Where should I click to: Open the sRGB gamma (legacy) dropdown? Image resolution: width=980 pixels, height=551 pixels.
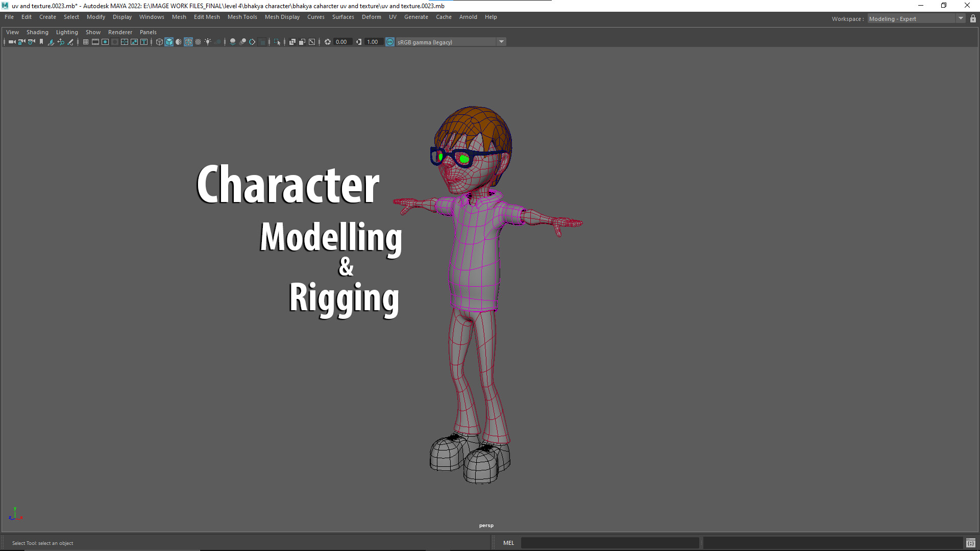(501, 42)
